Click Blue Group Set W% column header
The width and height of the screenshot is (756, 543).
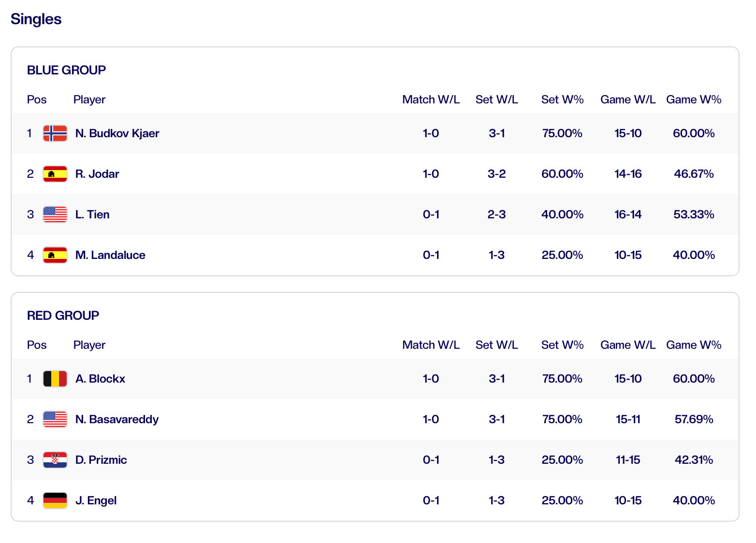562,100
